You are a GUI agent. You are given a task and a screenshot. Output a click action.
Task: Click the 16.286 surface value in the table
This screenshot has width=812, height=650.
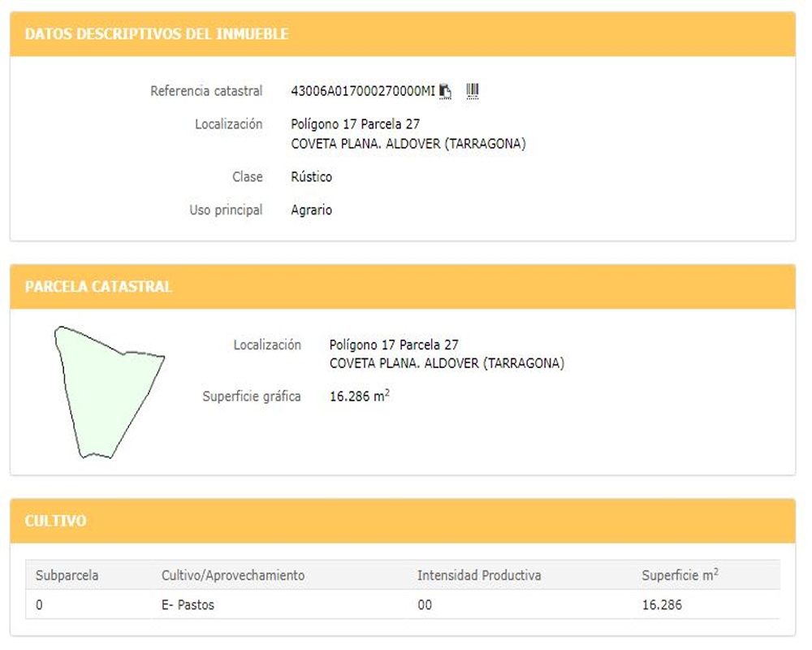(x=662, y=605)
